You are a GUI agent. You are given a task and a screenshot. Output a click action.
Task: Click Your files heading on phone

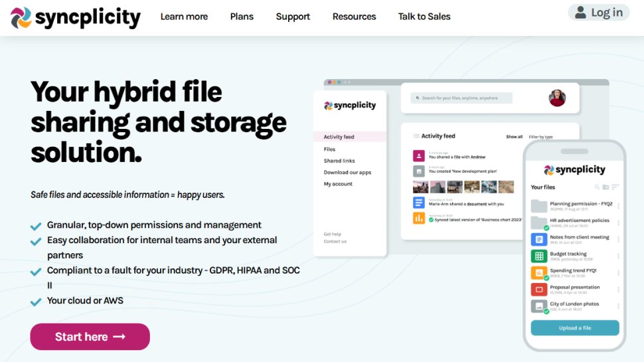click(542, 187)
